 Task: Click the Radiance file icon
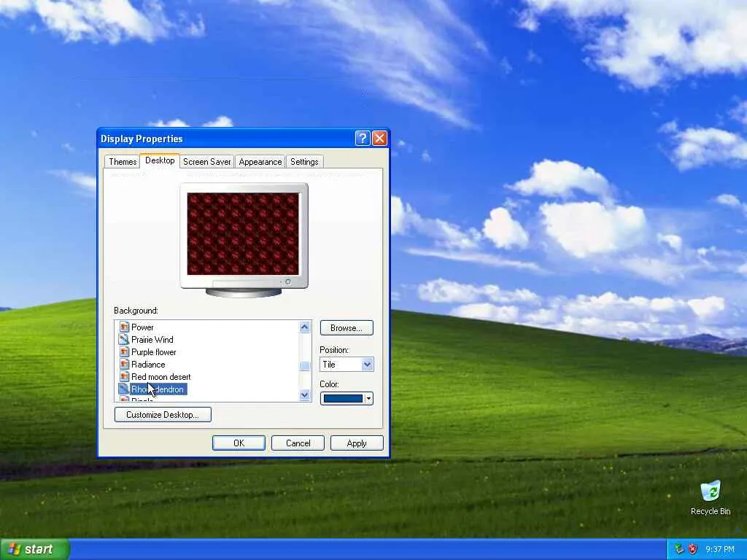[x=124, y=365]
